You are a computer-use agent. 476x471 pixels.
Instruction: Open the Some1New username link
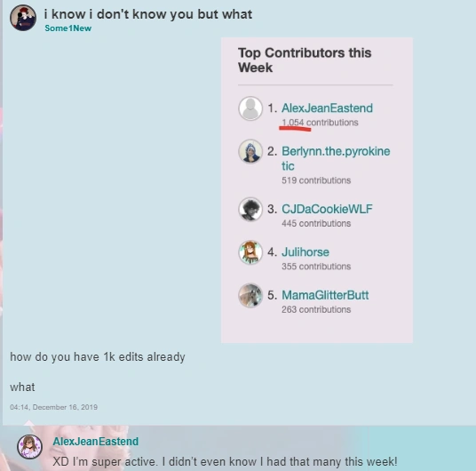tap(68, 28)
